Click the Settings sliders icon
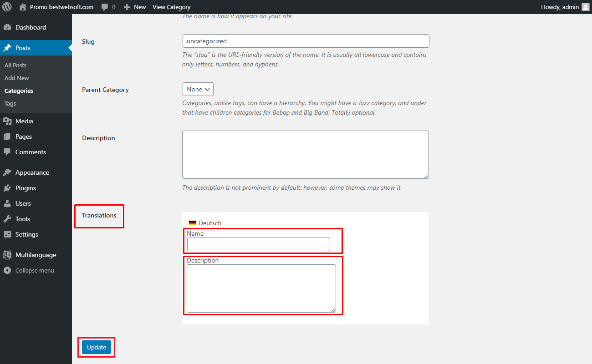 [x=7, y=234]
